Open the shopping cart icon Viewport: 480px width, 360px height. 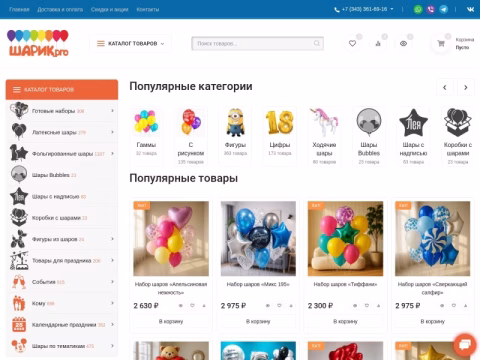[x=441, y=43]
